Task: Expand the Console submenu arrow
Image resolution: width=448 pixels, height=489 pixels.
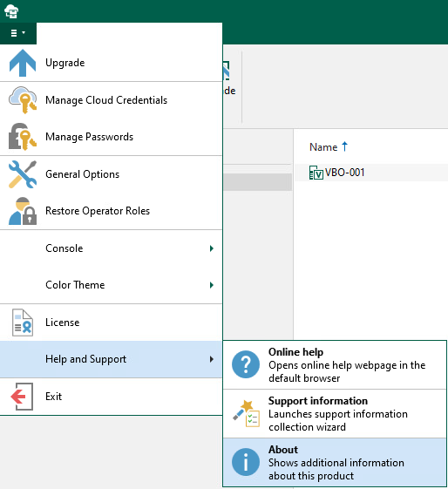Action: pyautogui.click(x=212, y=248)
